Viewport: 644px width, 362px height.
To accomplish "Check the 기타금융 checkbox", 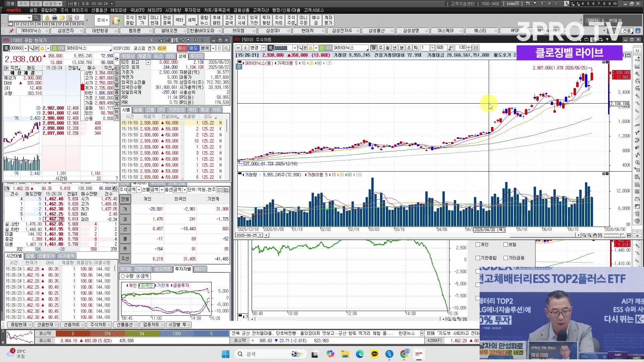I will [505, 258].
